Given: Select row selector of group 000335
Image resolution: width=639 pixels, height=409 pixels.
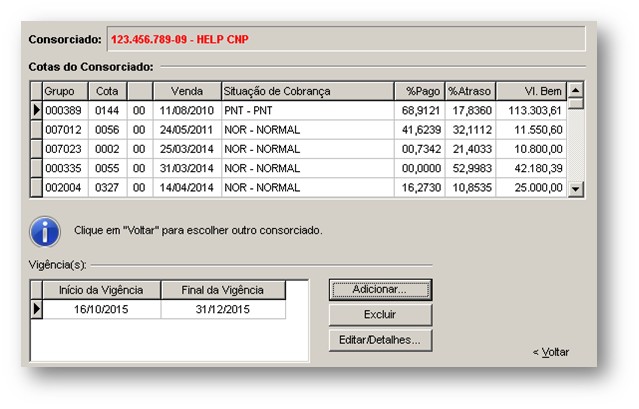Looking at the screenshot, I should [x=37, y=168].
